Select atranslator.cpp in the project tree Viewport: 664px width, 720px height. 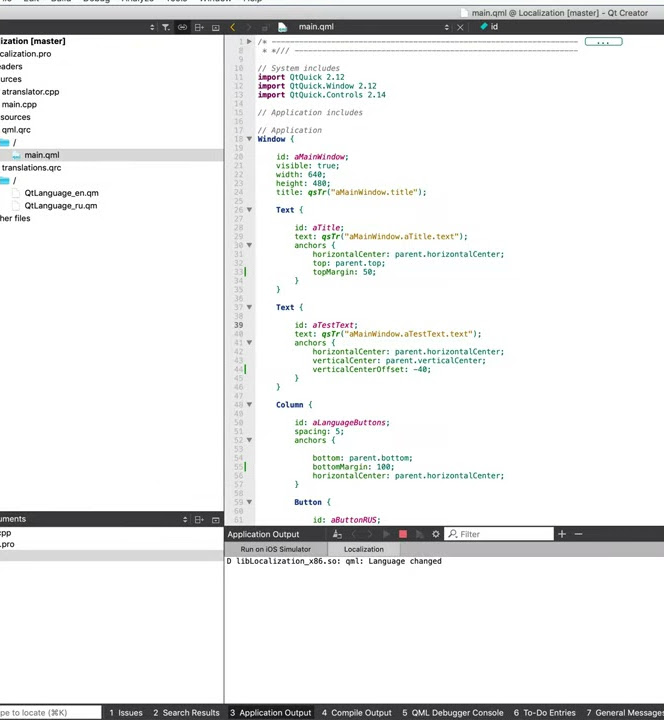(30, 92)
